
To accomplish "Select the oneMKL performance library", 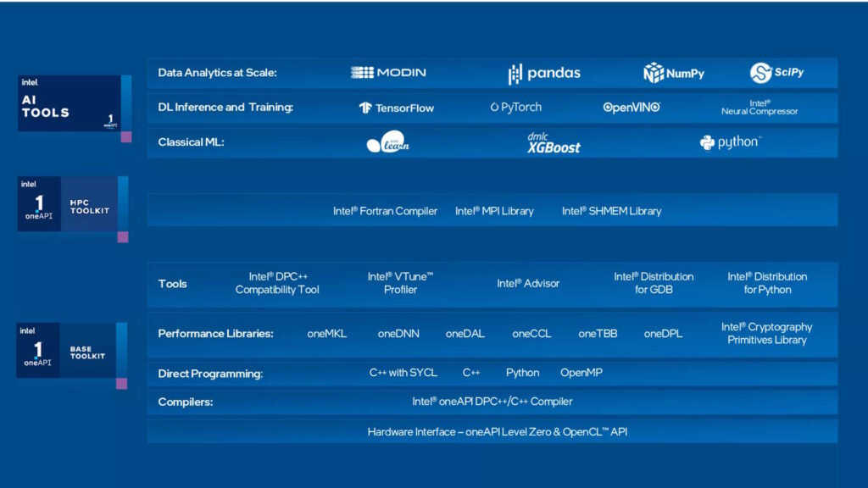I will [x=327, y=334].
